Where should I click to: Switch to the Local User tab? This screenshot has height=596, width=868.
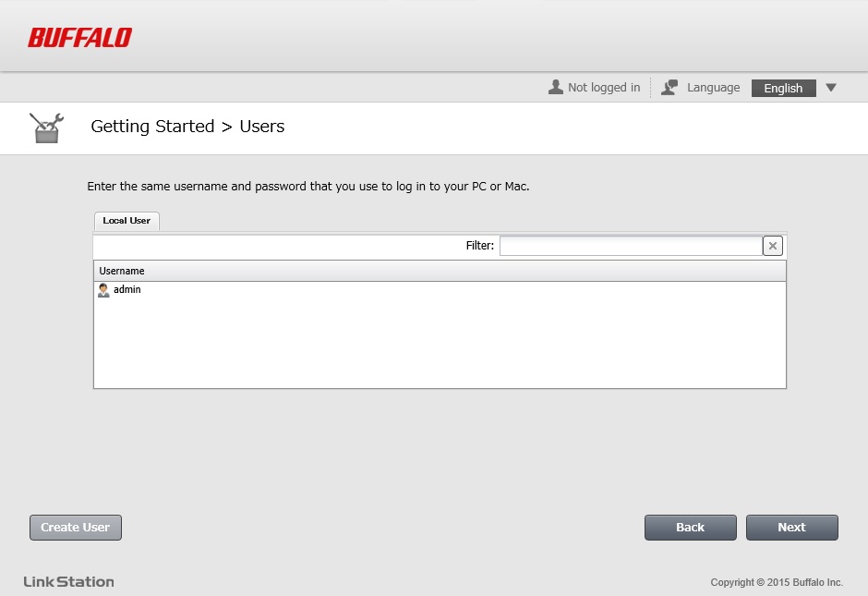[x=127, y=221]
